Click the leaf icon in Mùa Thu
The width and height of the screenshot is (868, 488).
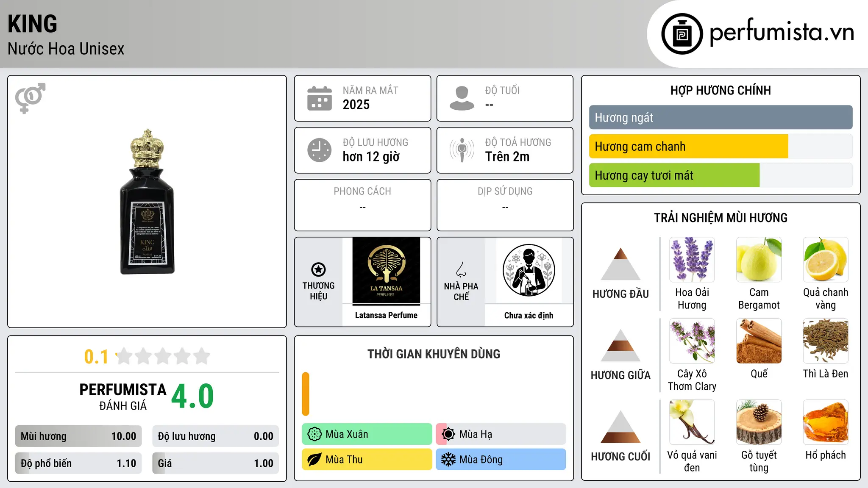(x=314, y=460)
